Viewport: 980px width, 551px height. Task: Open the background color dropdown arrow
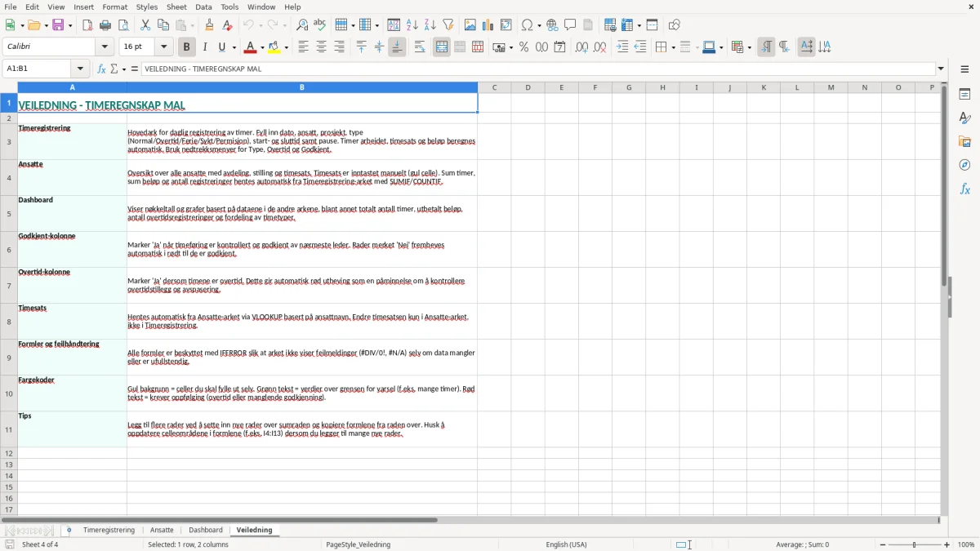pyautogui.click(x=287, y=47)
